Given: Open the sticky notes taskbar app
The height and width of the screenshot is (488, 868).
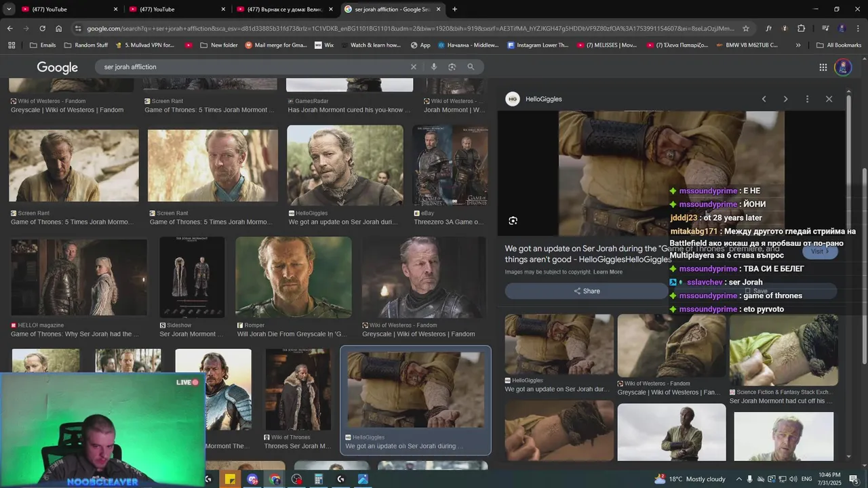Looking at the screenshot, I should (230, 479).
